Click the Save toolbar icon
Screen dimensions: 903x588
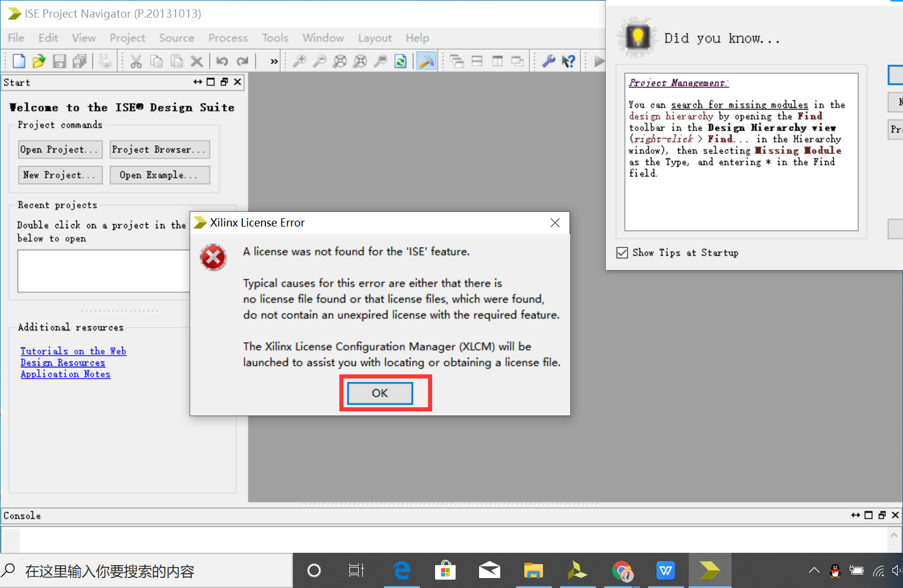(x=59, y=61)
